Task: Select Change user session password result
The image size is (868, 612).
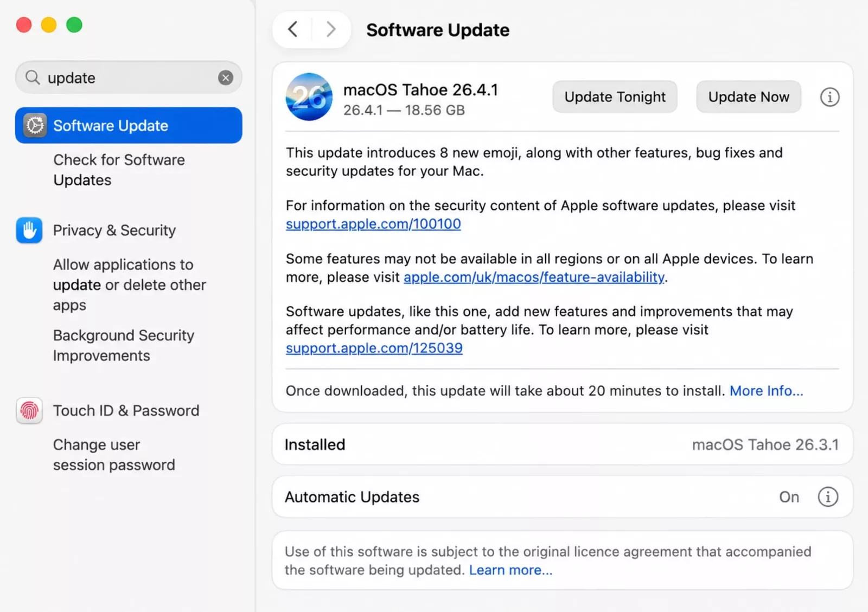Action: 114,455
